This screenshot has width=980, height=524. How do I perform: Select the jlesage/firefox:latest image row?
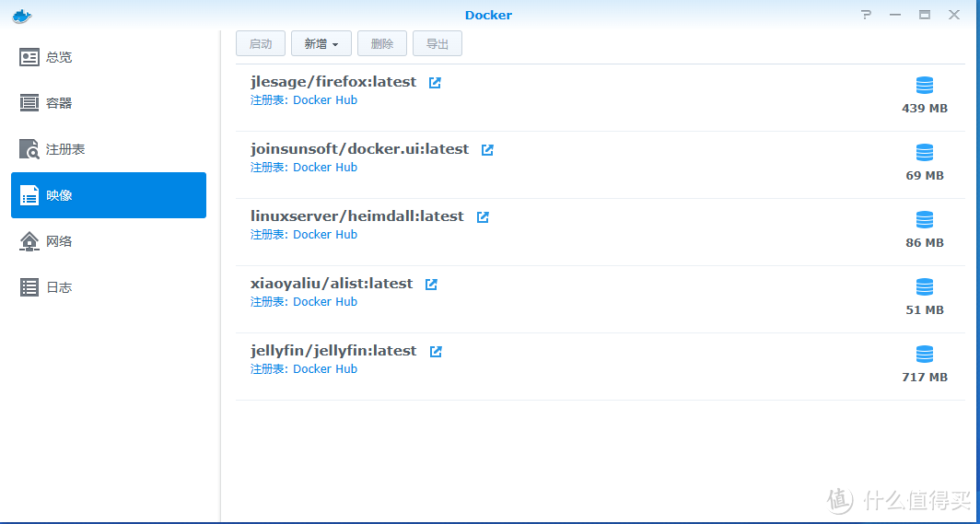coord(600,98)
